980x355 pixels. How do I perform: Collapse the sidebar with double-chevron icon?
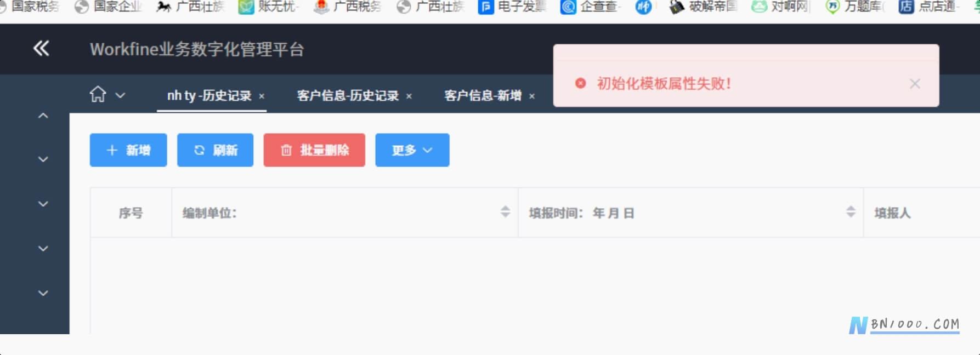(41, 49)
